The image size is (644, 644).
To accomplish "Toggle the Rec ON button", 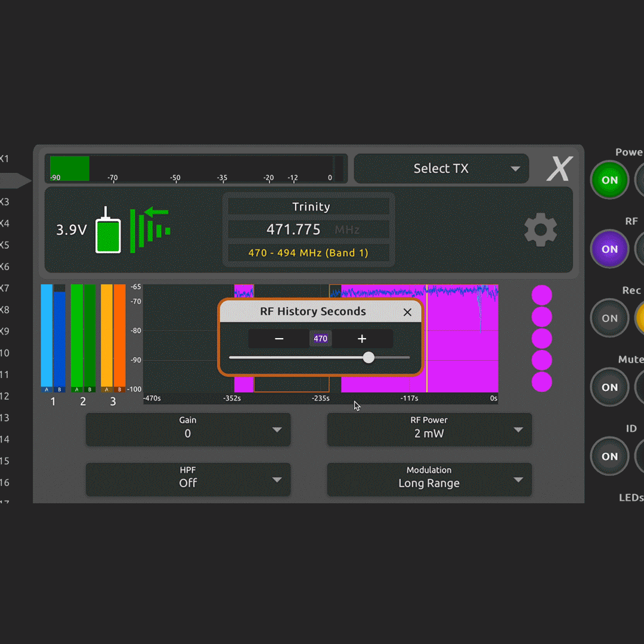I will pos(609,318).
